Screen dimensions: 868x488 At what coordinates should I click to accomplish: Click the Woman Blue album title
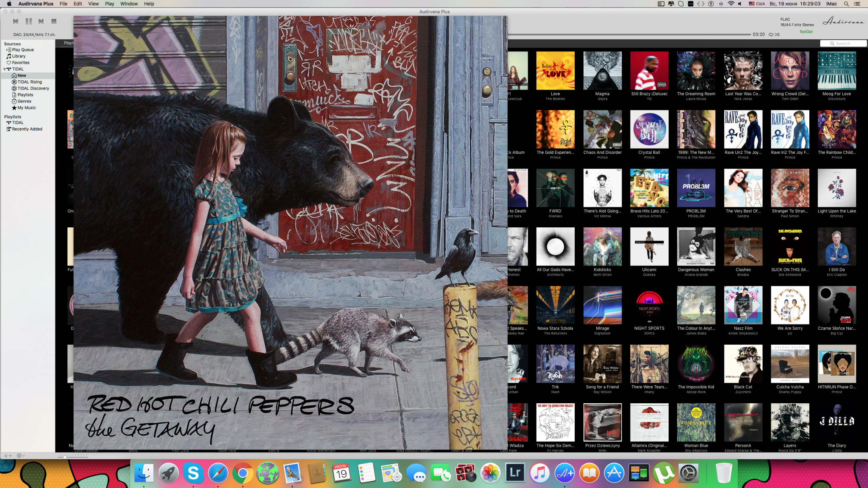tap(696, 446)
